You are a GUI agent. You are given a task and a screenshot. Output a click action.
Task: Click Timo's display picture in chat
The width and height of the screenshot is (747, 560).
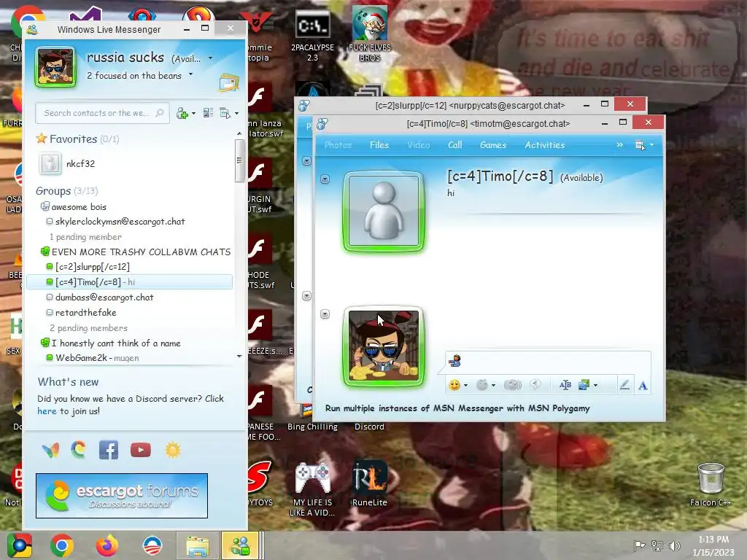pos(384,212)
